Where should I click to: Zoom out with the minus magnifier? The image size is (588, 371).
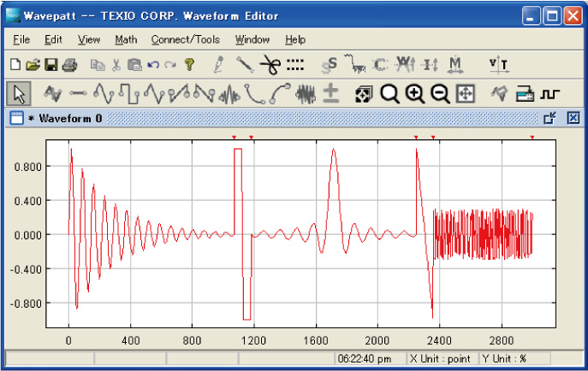point(440,93)
